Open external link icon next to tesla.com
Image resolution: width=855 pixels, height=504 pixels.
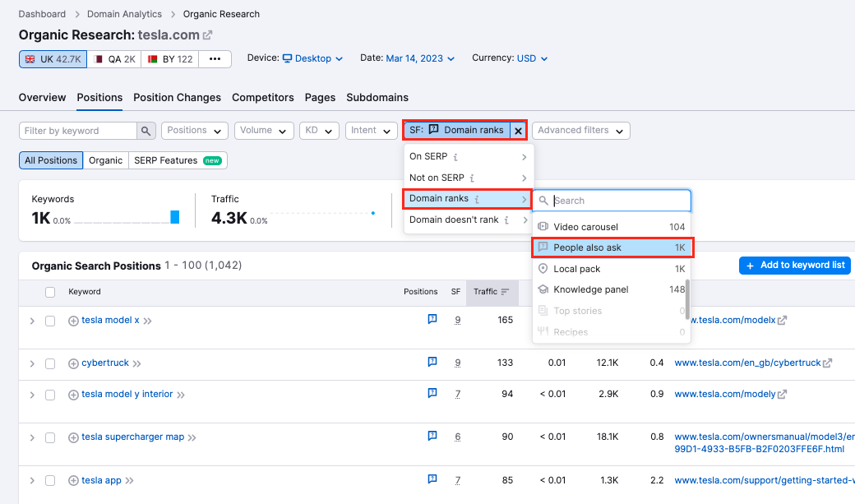tap(208, 35)
